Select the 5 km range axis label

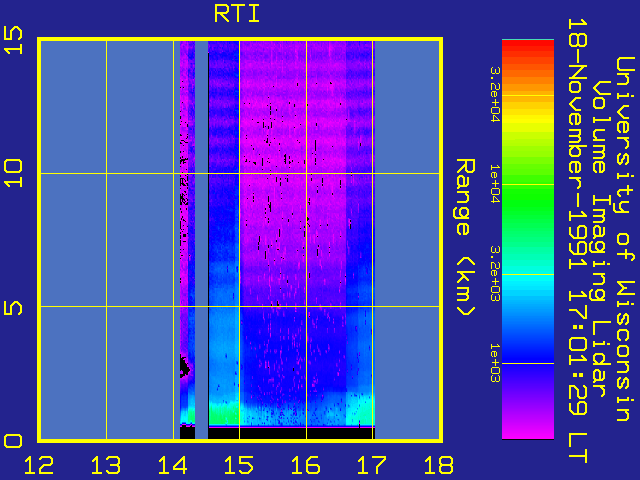[x=13, y=307]
